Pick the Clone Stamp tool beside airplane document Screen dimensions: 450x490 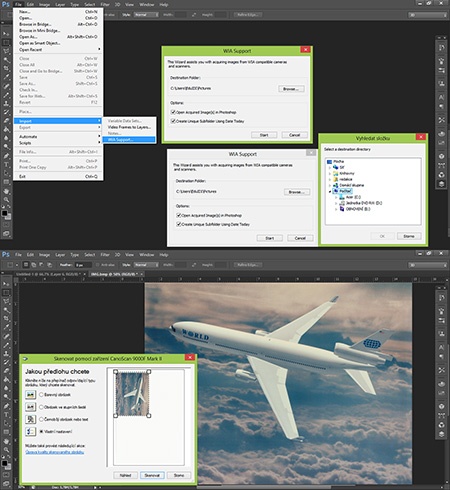(x=6, y=353)
